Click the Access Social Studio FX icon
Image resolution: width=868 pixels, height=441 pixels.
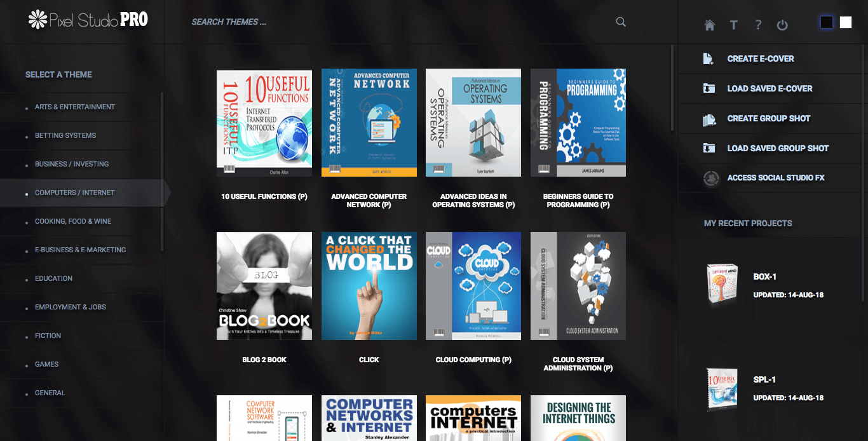click(711, 178)
